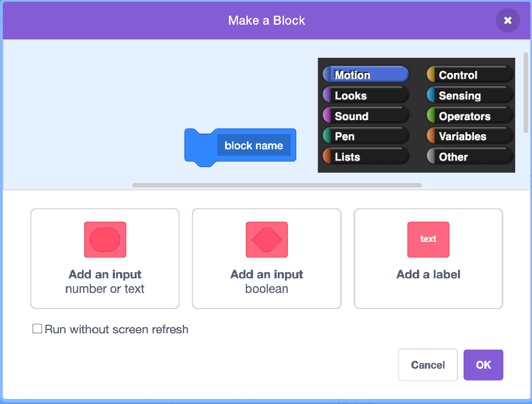Select the Variables category
This screenshot has width=532, height=404.
[469, 136]
